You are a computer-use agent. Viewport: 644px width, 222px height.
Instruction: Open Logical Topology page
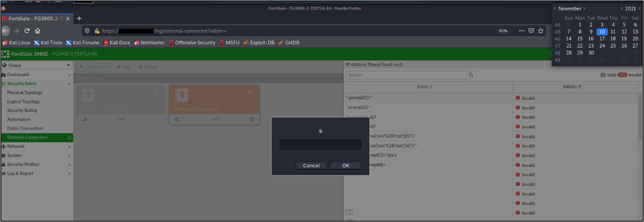[x=24, y=102]
